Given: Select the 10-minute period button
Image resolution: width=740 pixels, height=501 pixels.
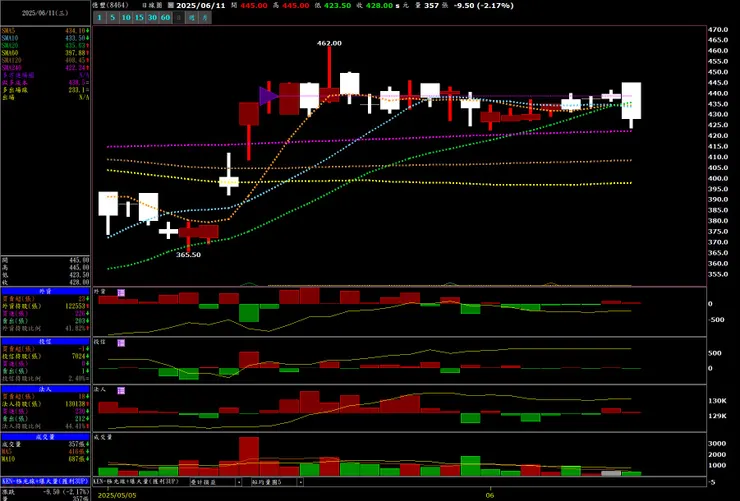Looking at the screenshot, I should pos(126,17).
